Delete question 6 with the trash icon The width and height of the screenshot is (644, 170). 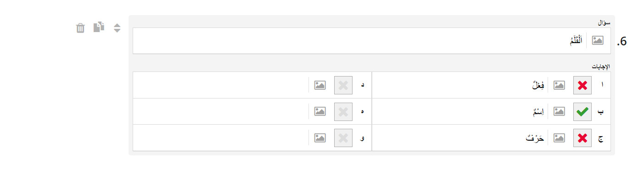[x=80, y=28]
